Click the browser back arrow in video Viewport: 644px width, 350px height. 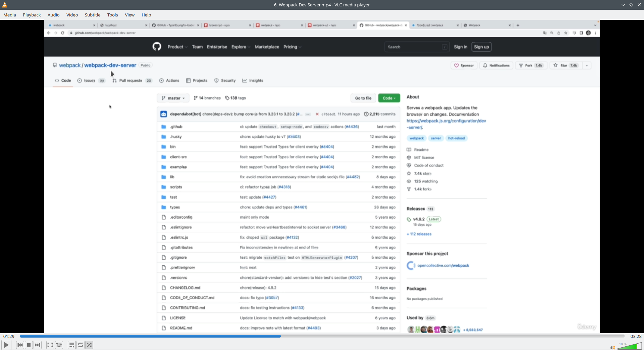(49, 33)
